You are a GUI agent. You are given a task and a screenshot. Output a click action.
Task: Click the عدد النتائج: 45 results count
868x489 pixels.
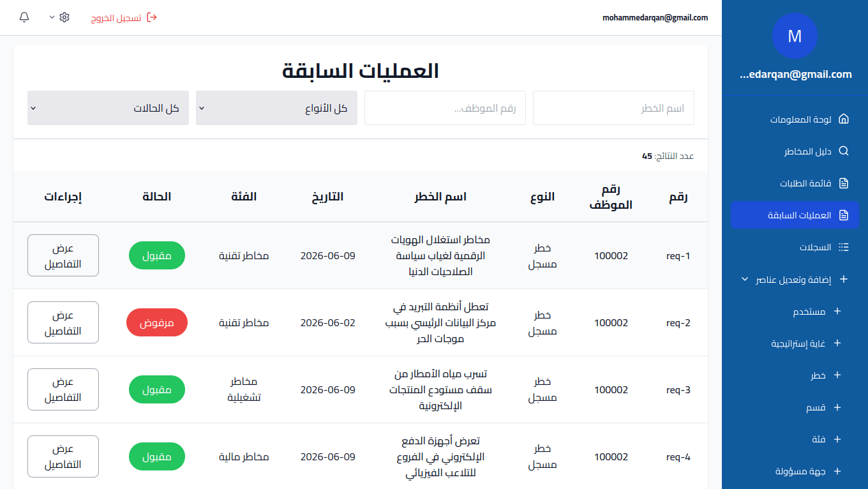[x=668, y=156]
